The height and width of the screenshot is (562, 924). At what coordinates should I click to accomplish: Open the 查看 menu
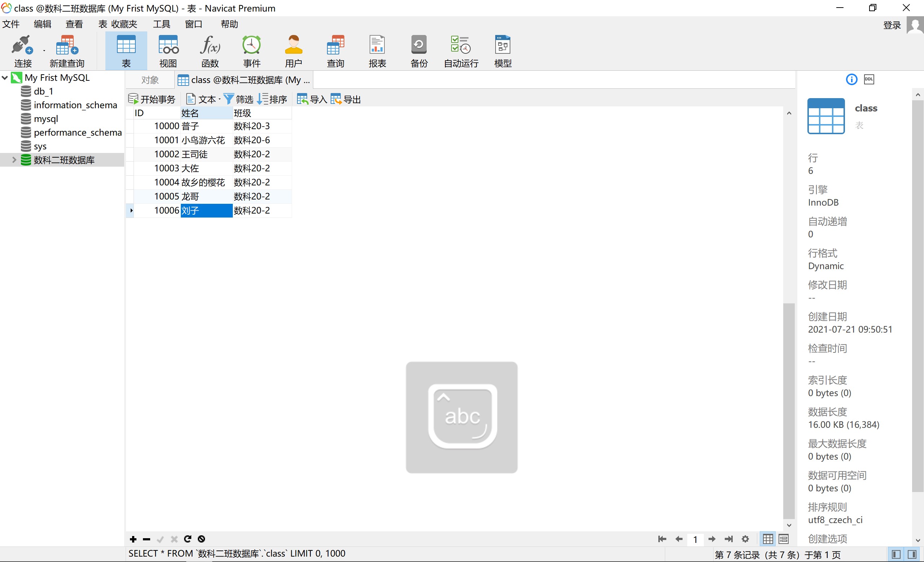74,24
